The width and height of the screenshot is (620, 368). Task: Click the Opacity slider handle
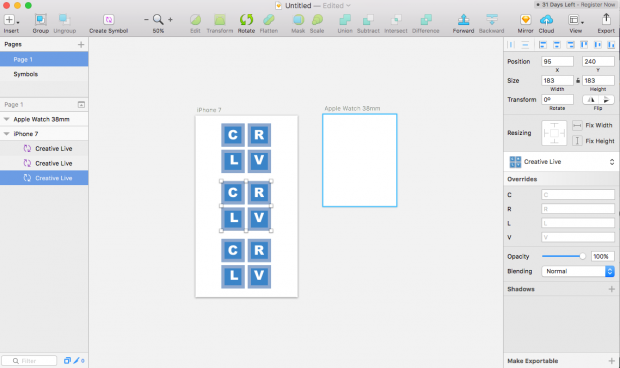(582, 257)
